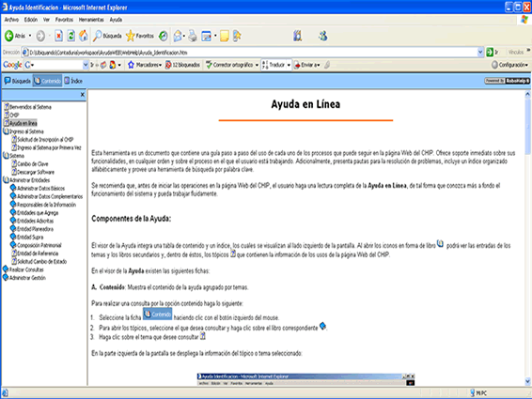
Task: Select the Ayuda en línea topic
Action: pos(21,123)
